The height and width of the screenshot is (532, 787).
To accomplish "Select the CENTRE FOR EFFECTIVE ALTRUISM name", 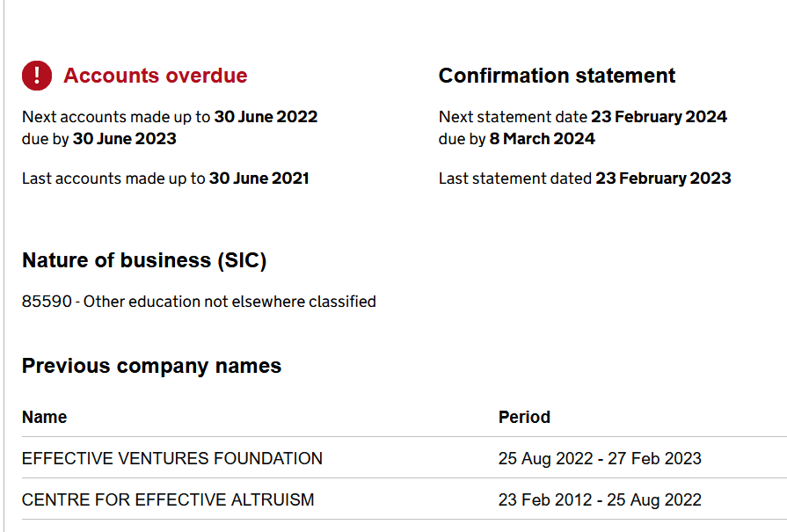I will 168,499.
